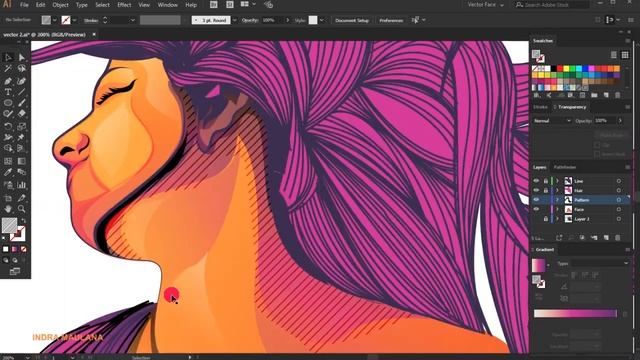Open the Object menu
The width and height of the screenshot is (640, 360).
pos(60,5)
